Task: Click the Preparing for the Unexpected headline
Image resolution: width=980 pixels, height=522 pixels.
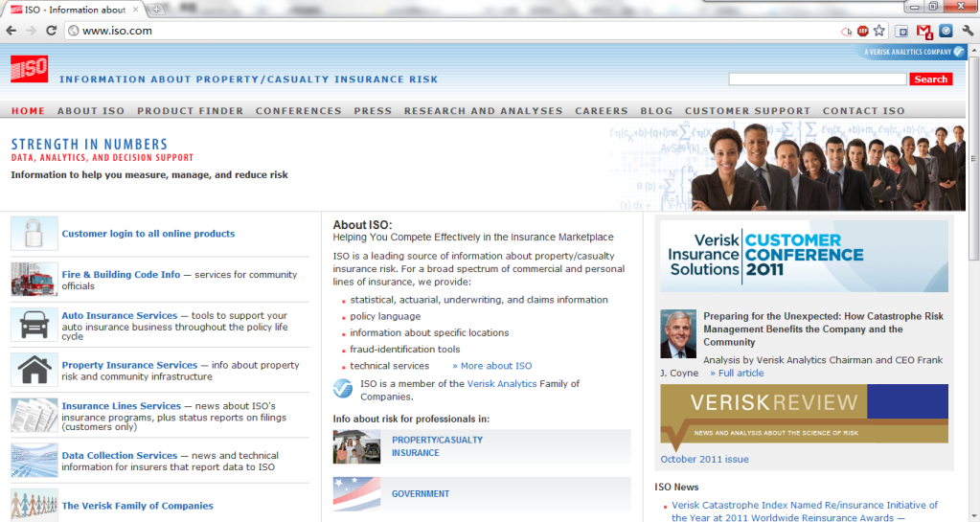Action: 823,329
